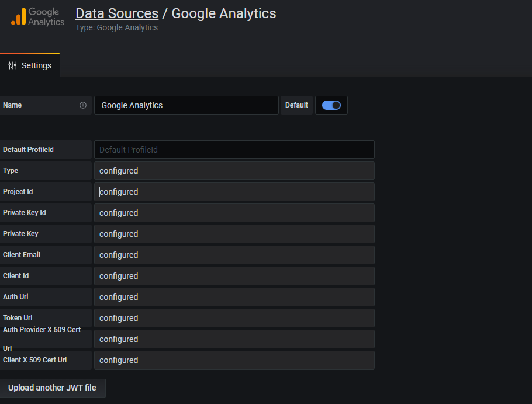Click the Auth Uri configured field
This screenshot has width=532, height=404.
234,297
